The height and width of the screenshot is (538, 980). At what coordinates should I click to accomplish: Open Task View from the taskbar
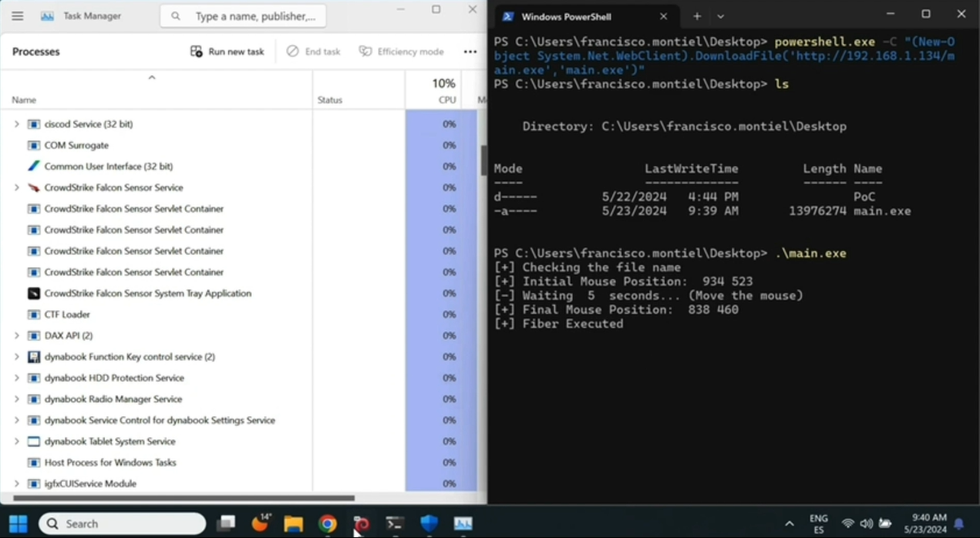(226, 524)
